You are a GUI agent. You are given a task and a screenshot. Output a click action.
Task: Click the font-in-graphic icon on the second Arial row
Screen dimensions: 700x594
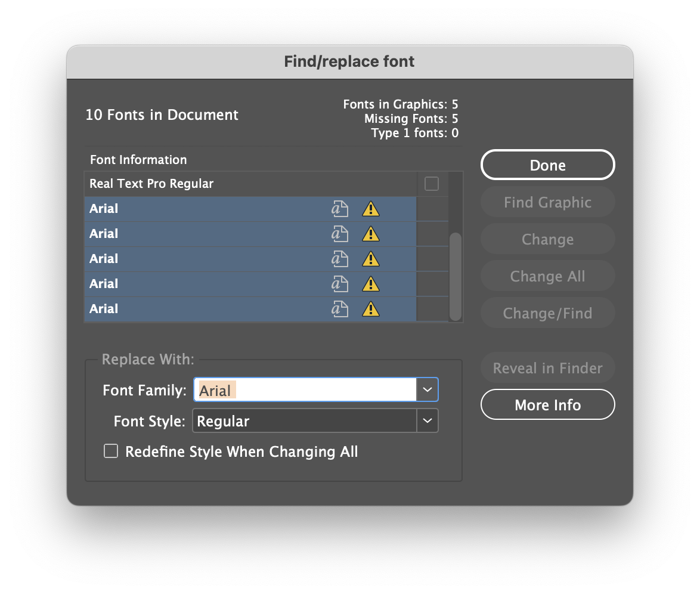339,234
